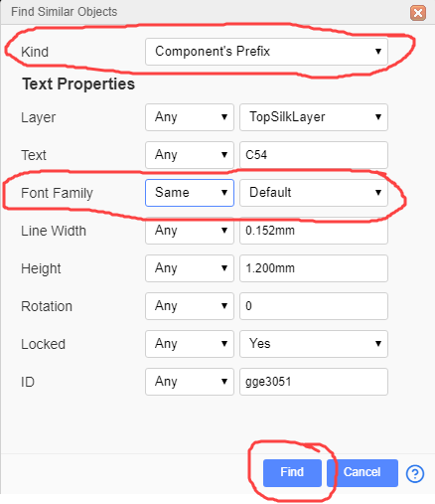Screen dimensions: 435x504
Task: Open the Locked match condition dropdown
Action: tap(190, 344)
